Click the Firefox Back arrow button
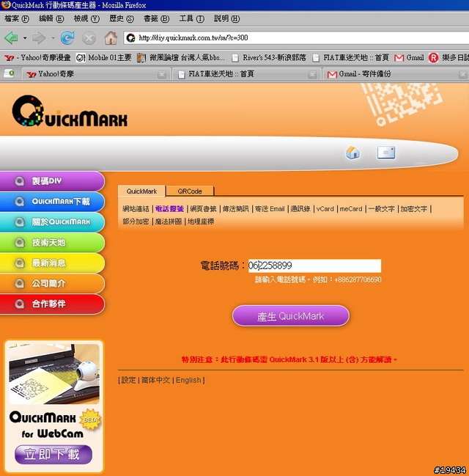 pyautogui.click(x=12, y=38)
